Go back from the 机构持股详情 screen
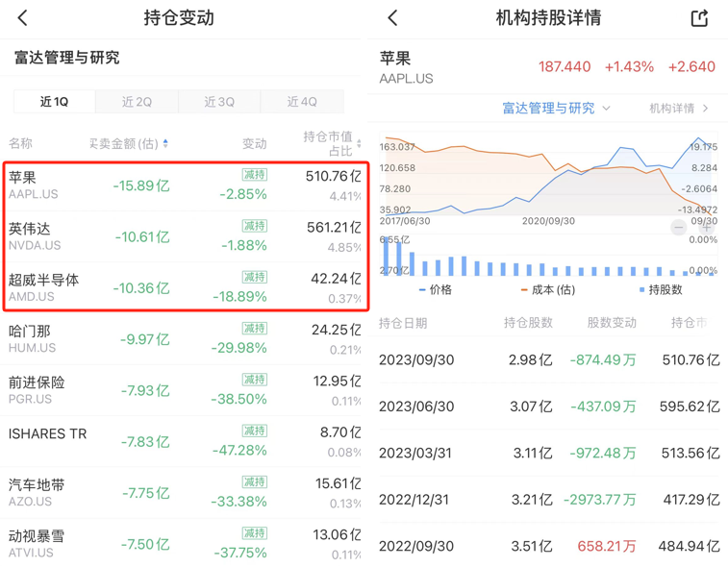The height and width of the screenshot is (567, 728). coord(392,18)
